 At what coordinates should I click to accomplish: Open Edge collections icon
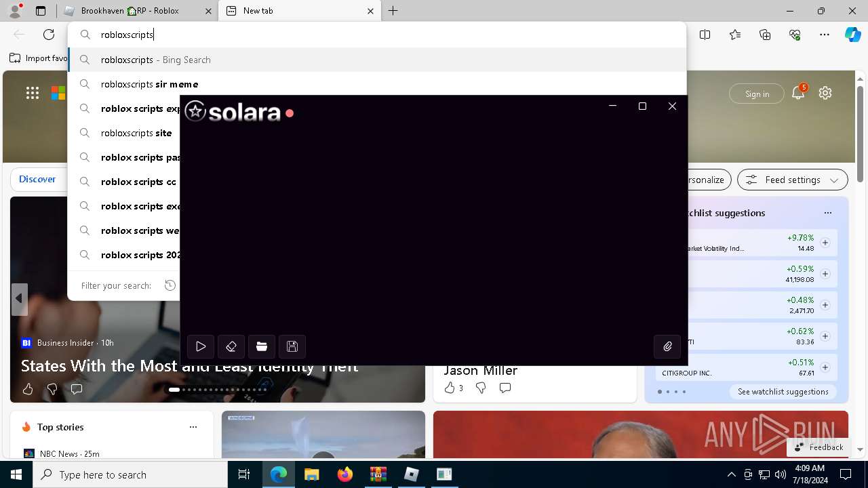pos(765,35)
